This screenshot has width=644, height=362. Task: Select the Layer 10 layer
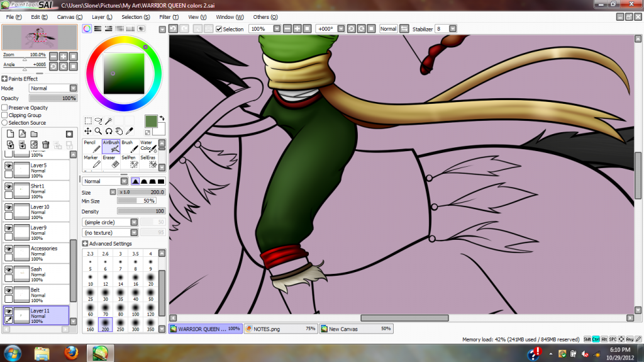(x=36, y=212)
